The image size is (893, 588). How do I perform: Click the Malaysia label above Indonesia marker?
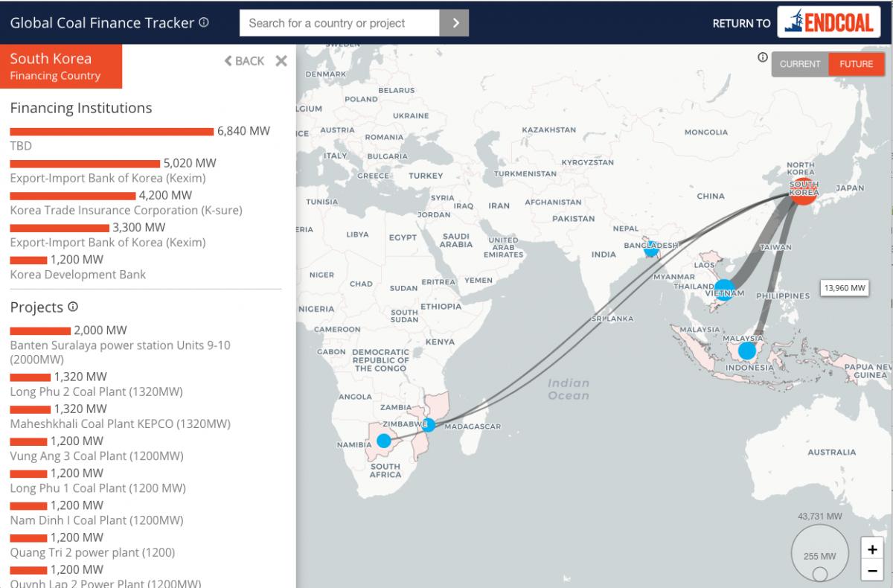pyautogui.click(x=743, y=338)
